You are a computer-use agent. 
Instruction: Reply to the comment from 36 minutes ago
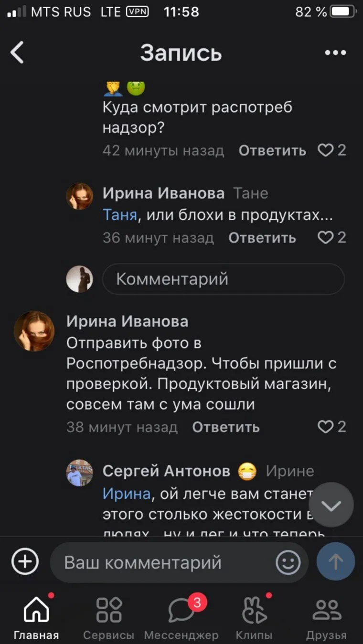(x=262, y=238)
